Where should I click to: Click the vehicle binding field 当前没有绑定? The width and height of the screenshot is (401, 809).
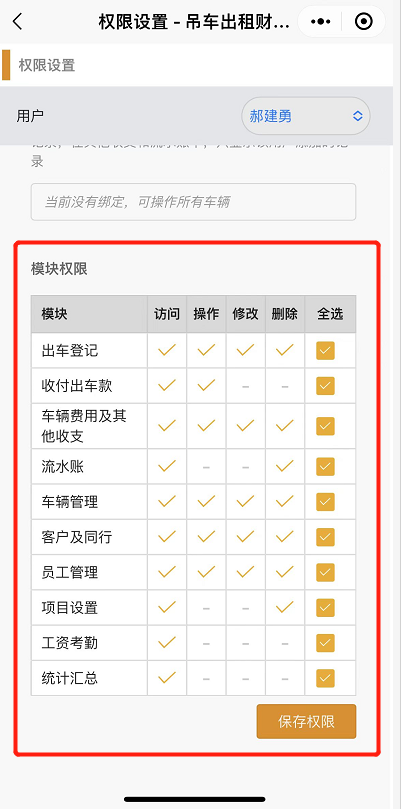[193, 202]
